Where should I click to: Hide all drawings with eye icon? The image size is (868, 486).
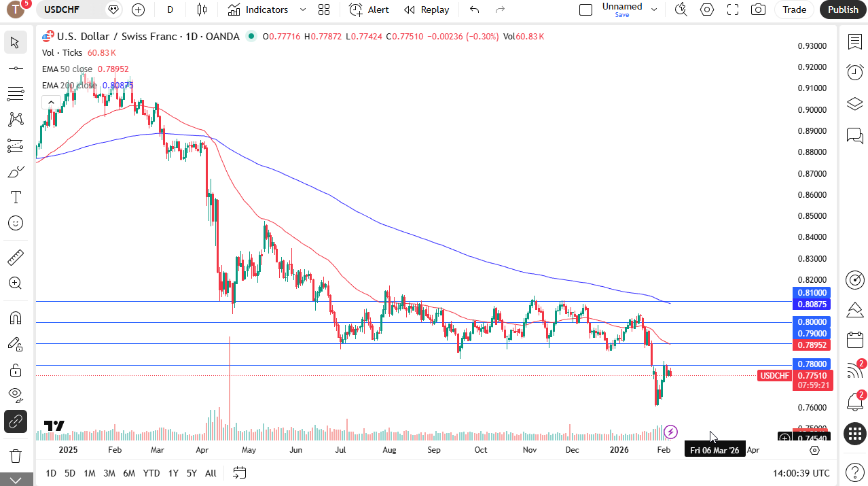(x=15, y=396)
